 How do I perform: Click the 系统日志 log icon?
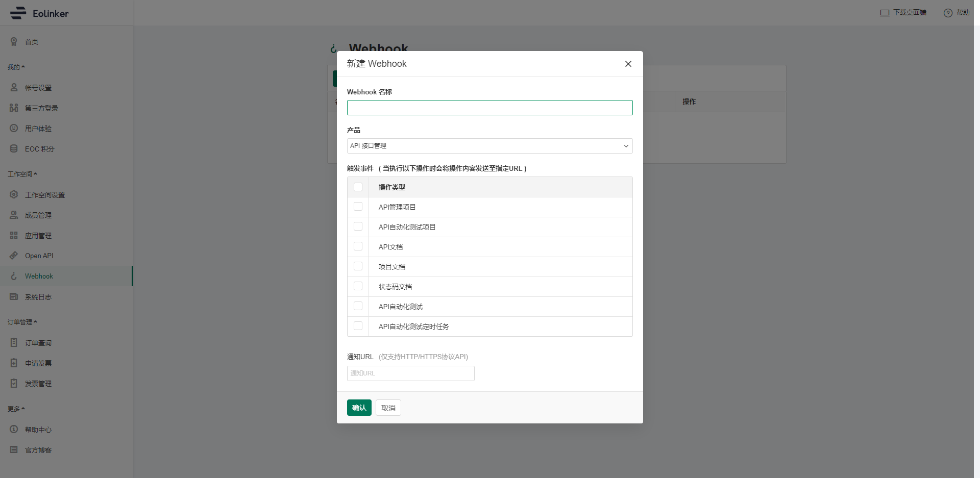coord(14,296)
